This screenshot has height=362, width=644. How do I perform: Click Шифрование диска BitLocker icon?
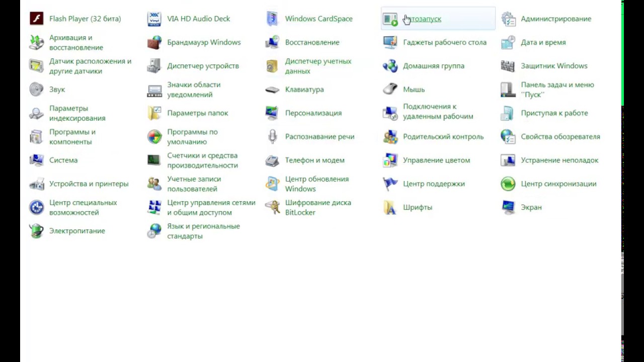[272, 208]
